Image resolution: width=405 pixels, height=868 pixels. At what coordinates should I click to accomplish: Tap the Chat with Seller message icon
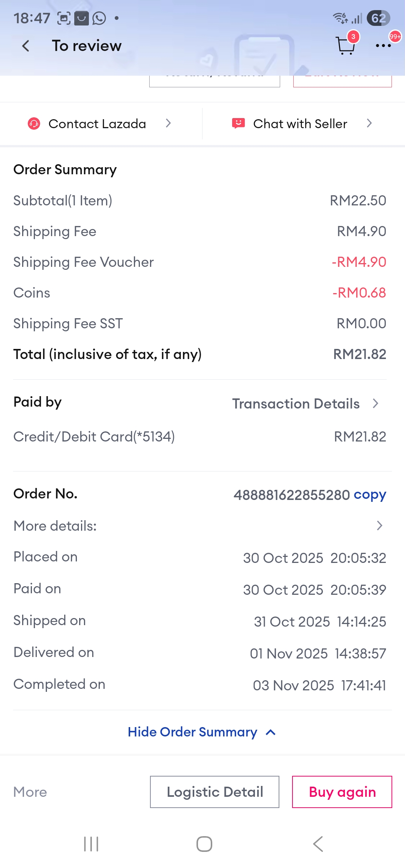point(238,123)
